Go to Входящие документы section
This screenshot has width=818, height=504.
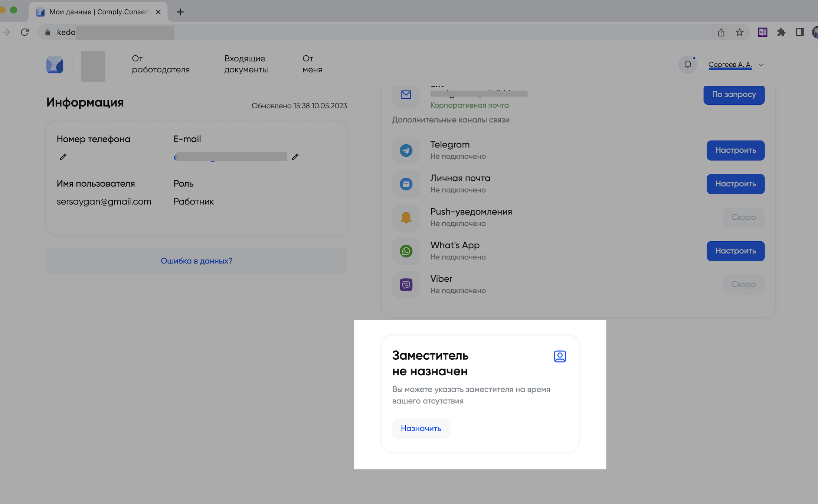(x=246, y=64)
